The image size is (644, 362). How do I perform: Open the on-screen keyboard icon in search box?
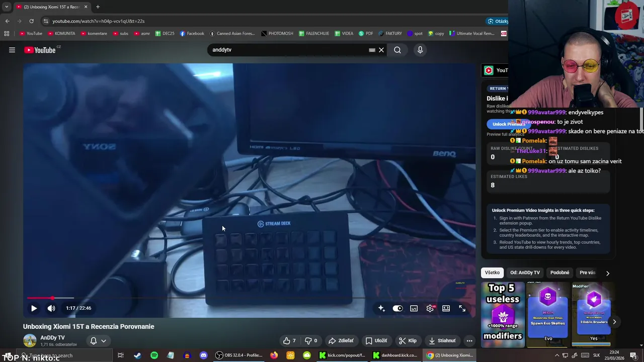(372, 50)
